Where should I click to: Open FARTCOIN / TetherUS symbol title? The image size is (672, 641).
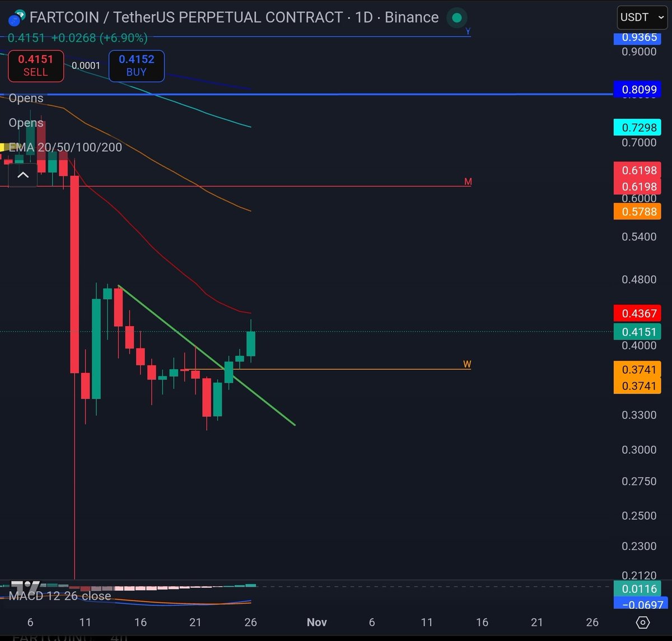click(234, 17)
